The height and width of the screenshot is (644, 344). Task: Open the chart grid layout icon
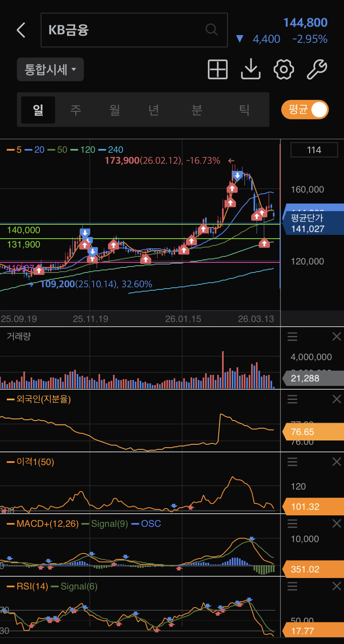click(218, 69)
